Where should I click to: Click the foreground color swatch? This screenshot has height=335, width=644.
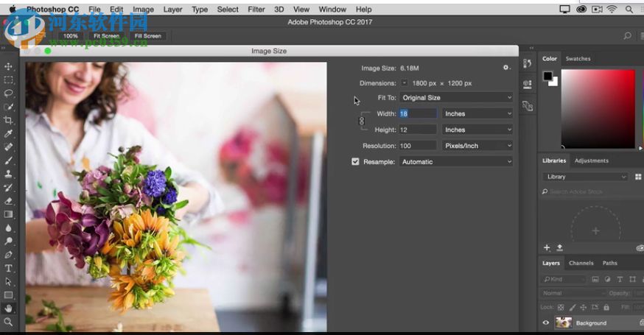coord(548,76)
